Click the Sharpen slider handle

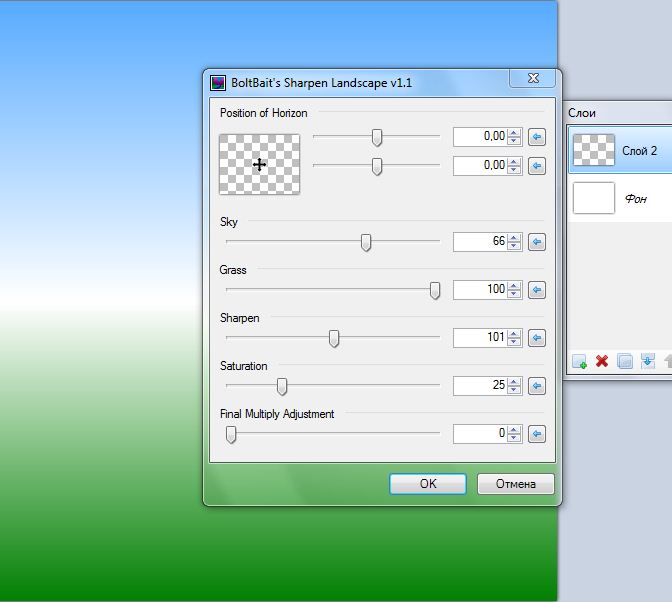[x=334, y=338]
